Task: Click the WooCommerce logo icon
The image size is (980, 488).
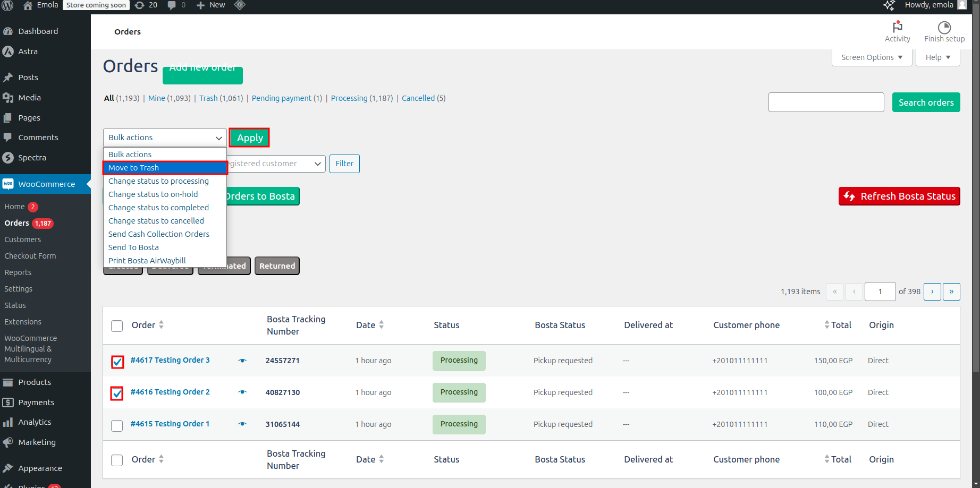Action: 8,184
